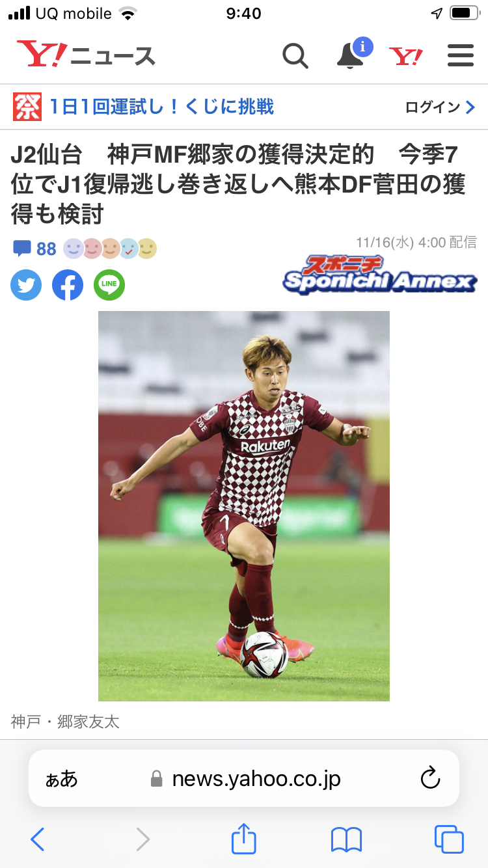Viewport: 488px width, 868px height.
Task: Open the Sponichi Annex logo
Action: point(380,275)
